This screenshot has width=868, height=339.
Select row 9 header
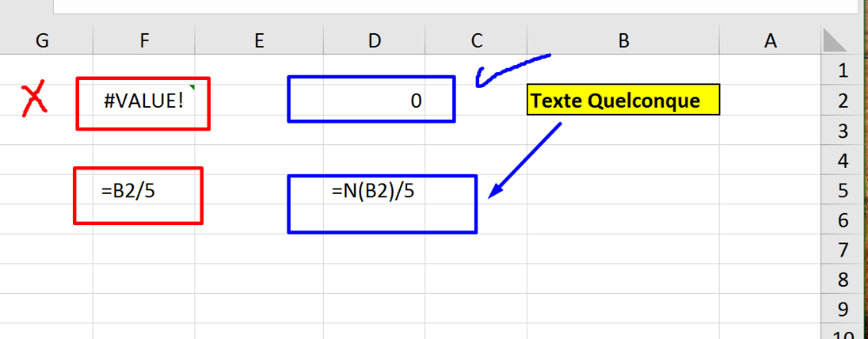(843, 309)
